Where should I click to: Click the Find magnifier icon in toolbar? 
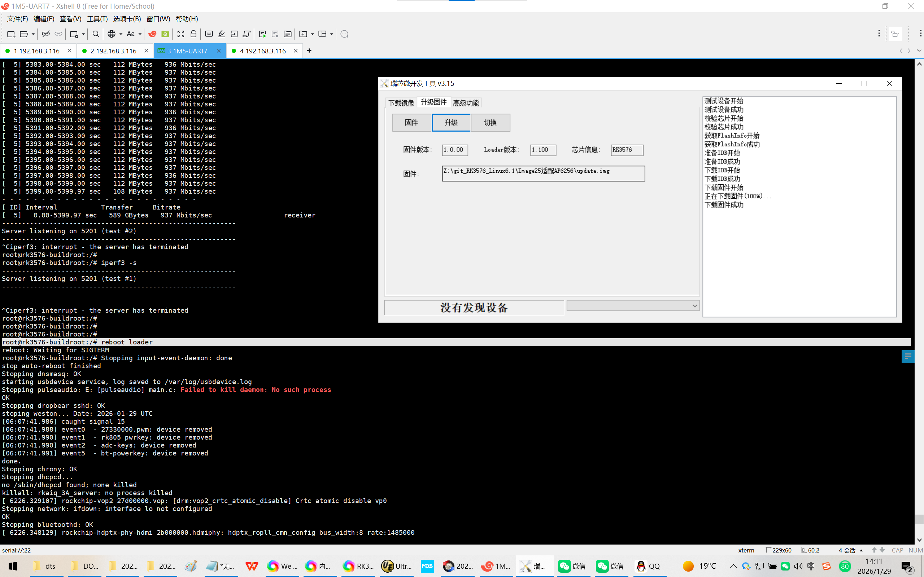click(x=96, y=34)
